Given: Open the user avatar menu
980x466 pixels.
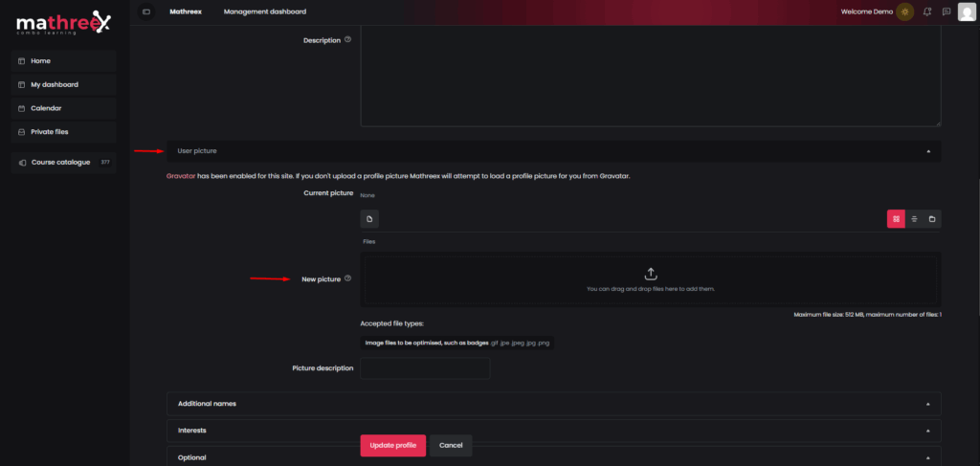Looking at the screenshot, I should click(x=967, y=11).
